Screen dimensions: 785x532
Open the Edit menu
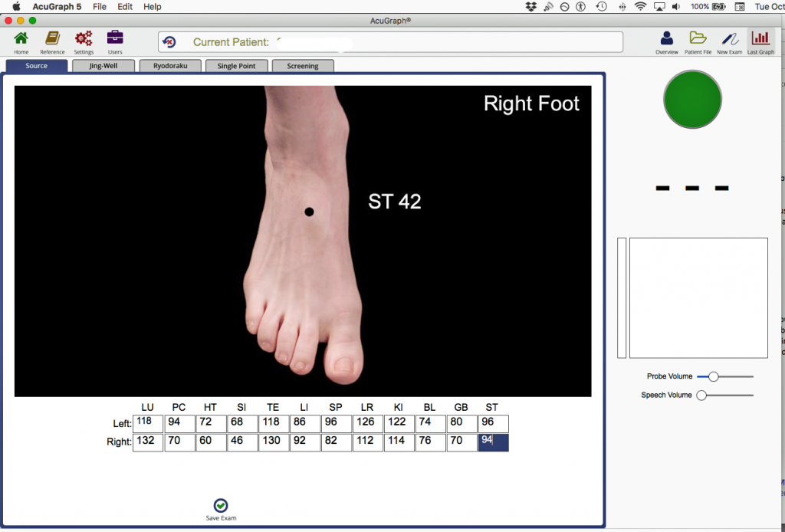(x=125, y=6)
